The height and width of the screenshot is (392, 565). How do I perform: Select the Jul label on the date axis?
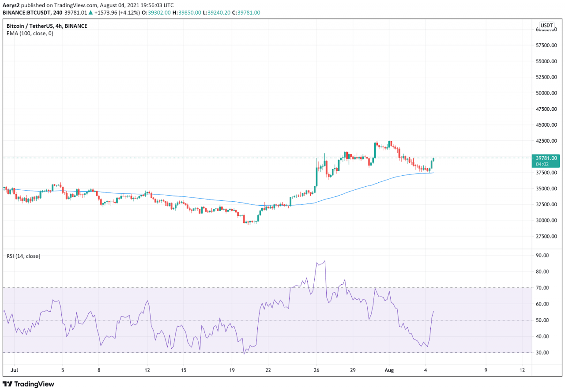pos(15,371)
